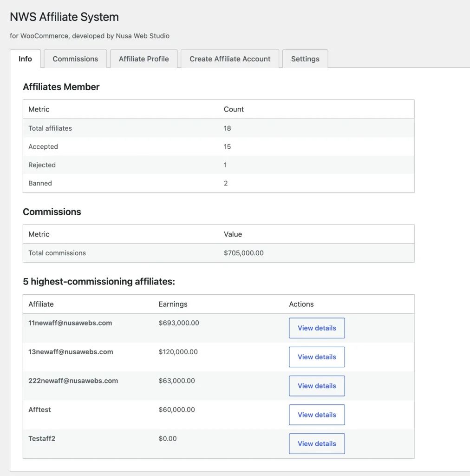Click the Banned metric row label
This screenshot has width=470, height=476.
40,183
